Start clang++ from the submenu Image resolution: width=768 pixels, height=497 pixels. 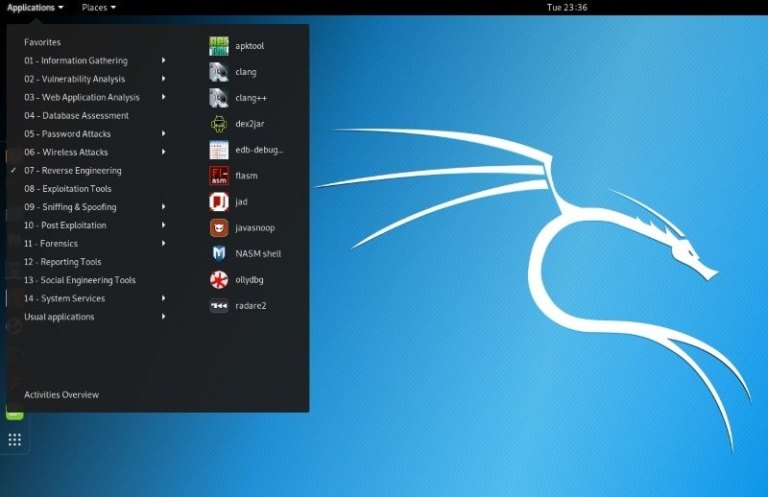point(219,98)
